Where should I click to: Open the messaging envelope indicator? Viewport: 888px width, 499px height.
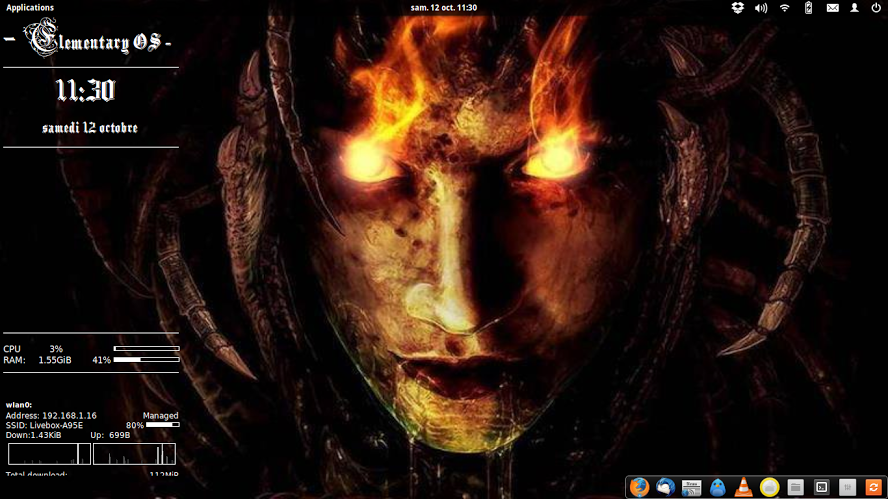832,8
